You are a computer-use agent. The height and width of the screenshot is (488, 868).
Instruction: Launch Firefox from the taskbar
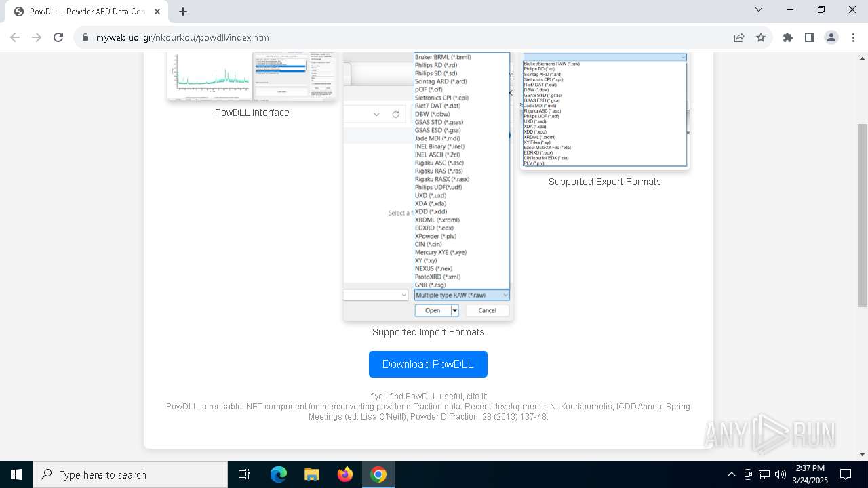pyautogui.click(x=345, y=474)
